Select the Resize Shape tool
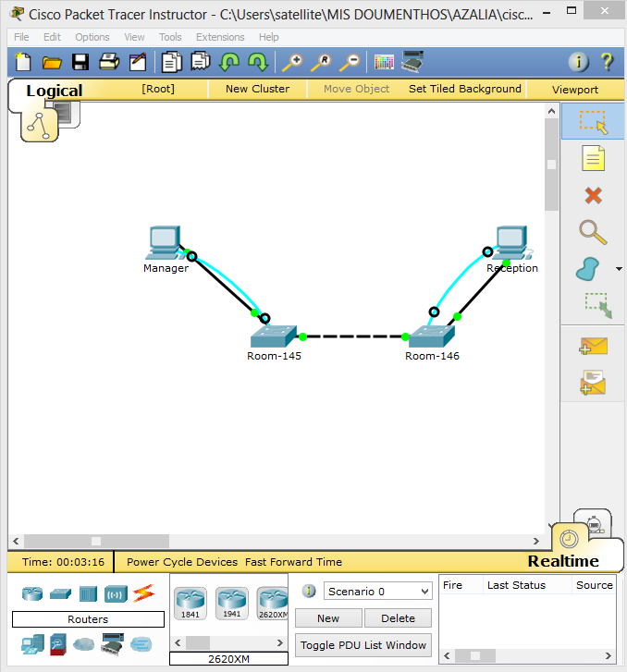The height and width of the screenshot is (672, 627). click(598, 305)
